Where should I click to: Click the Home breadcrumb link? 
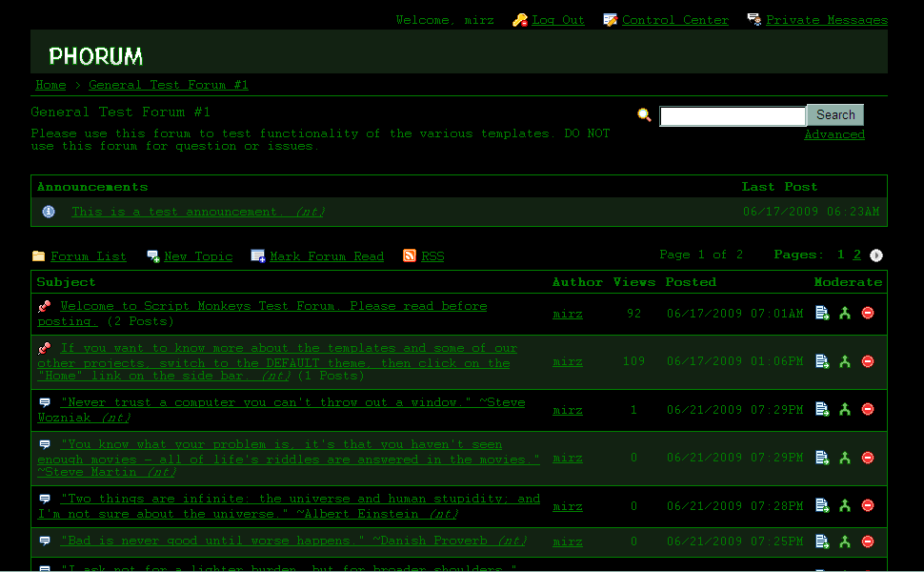[x=50, y=85]
